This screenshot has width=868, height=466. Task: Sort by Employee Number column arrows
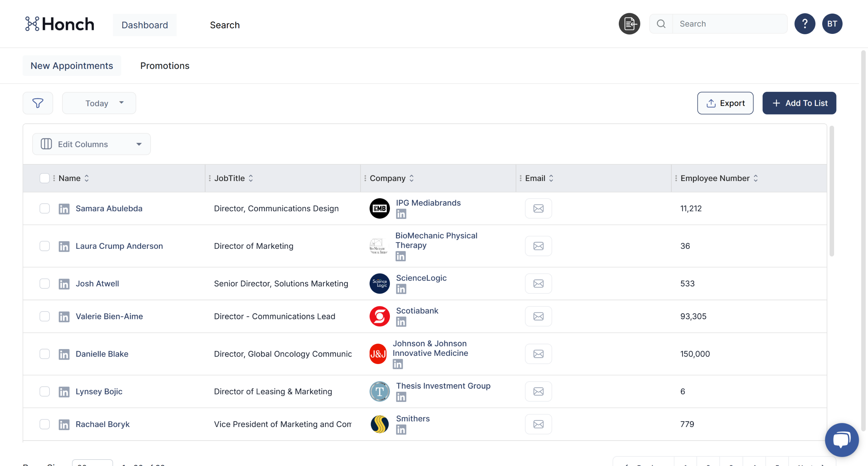tap(756, 178)
